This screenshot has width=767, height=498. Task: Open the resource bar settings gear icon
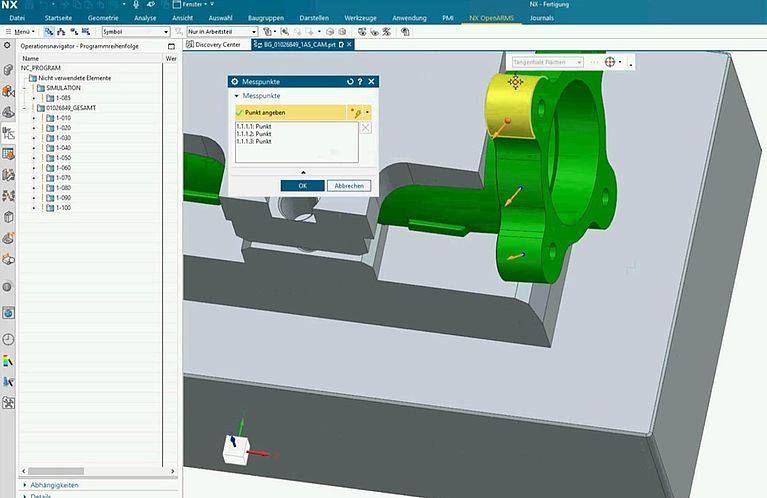coord(7,45)
